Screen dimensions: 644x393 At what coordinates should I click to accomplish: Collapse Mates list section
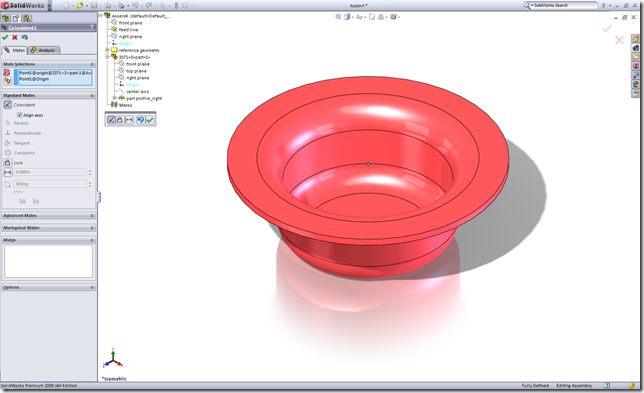92,240
